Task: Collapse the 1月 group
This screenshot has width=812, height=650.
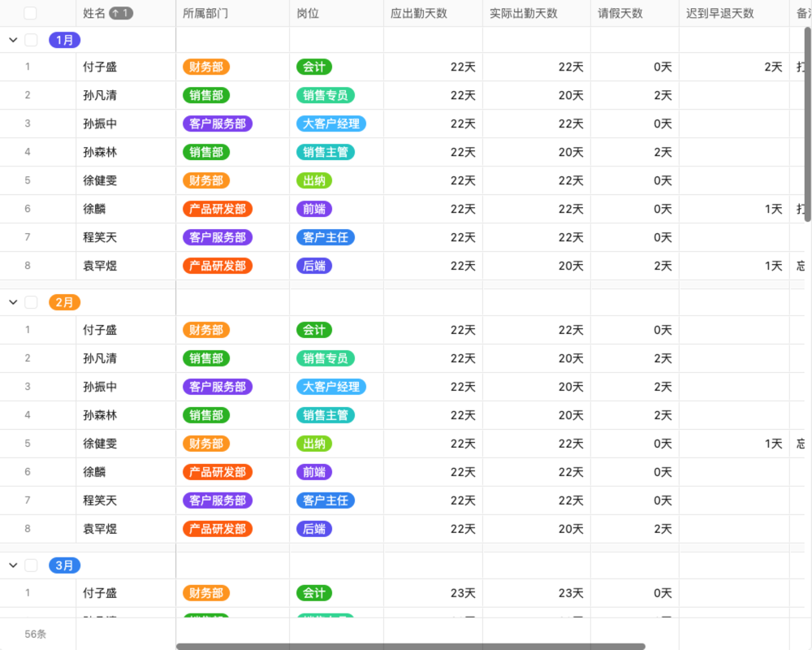Action: [12, 39]
